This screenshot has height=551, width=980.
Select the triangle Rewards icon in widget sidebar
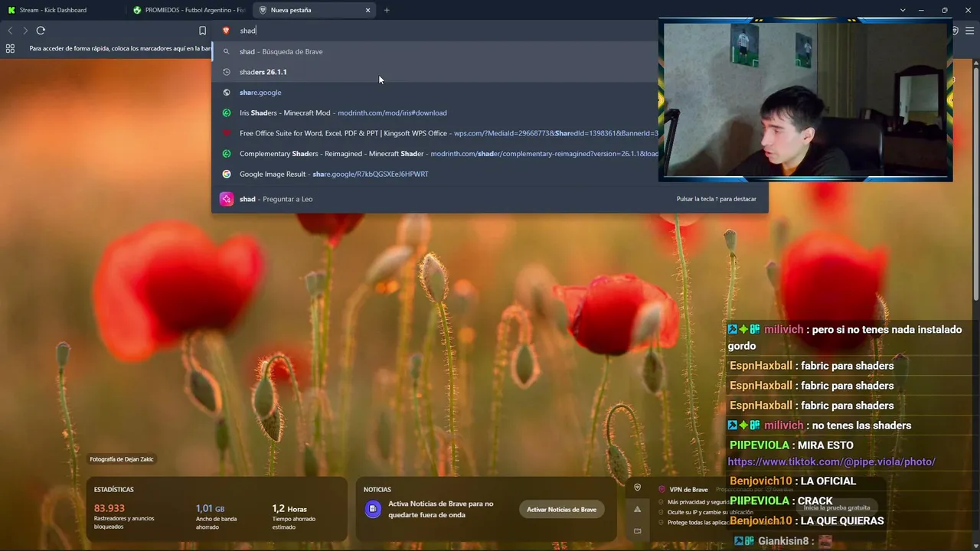637,509
